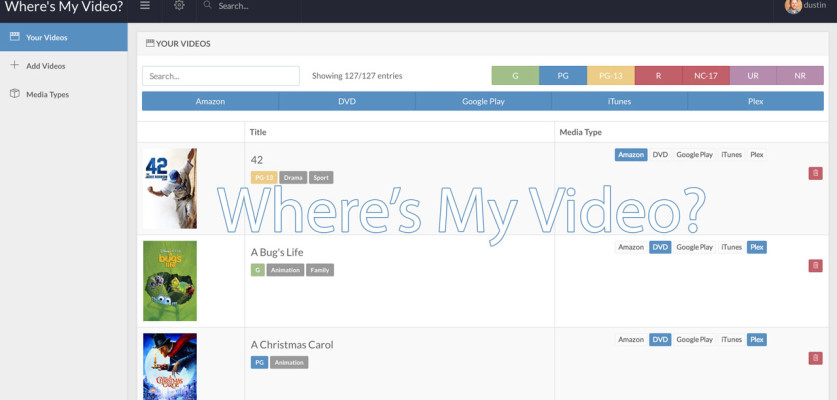Filter by UR rating
The width and height of the screenshot is (837, 400).
point(753,76)
